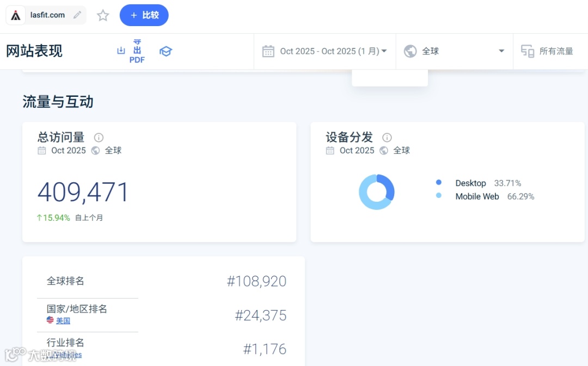This screenshot has height=366, width=588.
Task: Click the 流量与互动 section heading
Action: pyautogui.click(x=58, y=102)
